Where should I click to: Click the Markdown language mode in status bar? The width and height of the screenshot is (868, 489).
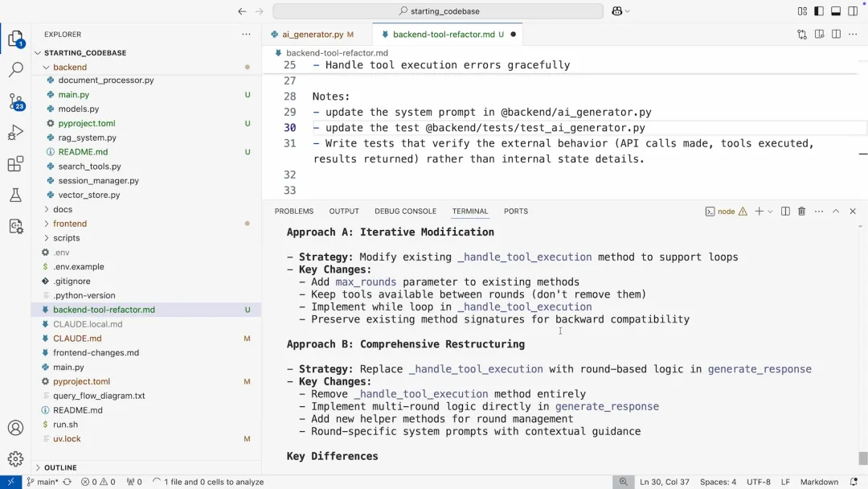[x=819, y=482]
